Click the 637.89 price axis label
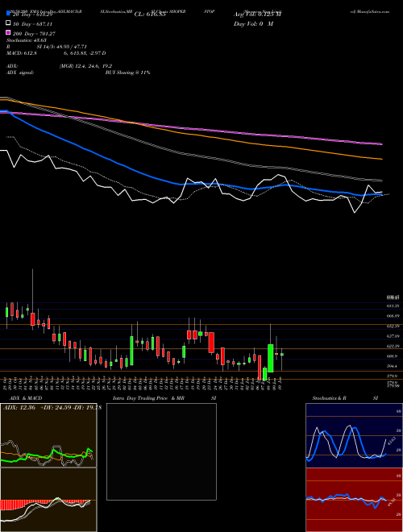 click(x=393, y=336)
